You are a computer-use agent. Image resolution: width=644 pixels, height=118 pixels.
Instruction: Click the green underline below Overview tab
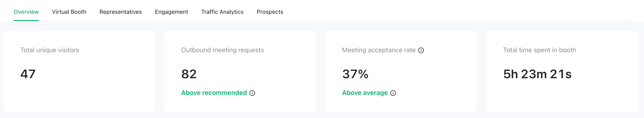click(26, 20)
